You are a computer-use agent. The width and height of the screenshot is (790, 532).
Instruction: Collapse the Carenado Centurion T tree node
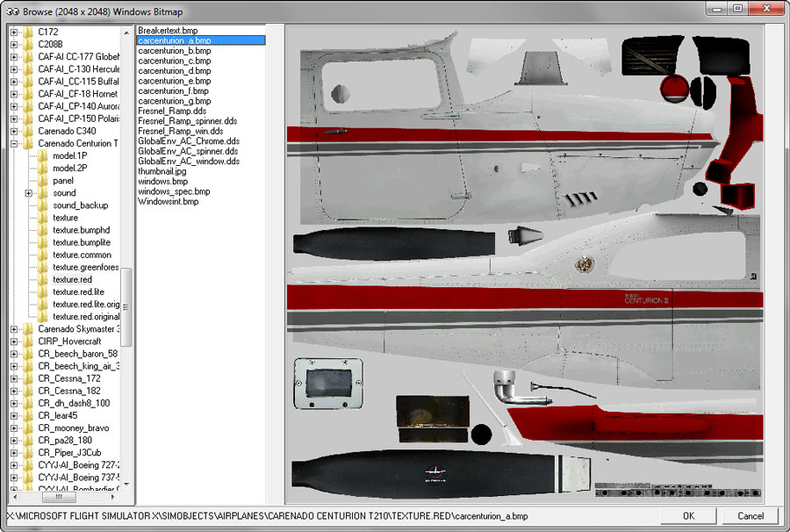14,143
